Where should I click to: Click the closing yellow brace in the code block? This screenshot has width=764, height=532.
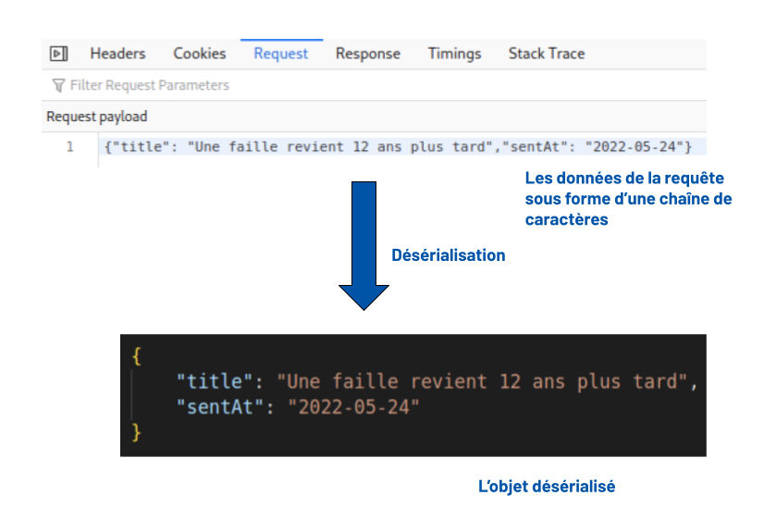pos(137,433)
